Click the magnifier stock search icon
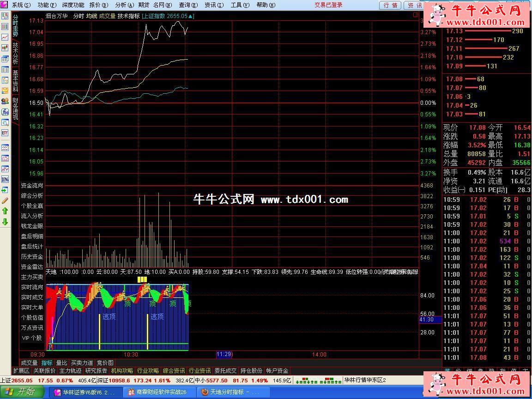The height and width of the screenshot is (399, 532). 5,122
